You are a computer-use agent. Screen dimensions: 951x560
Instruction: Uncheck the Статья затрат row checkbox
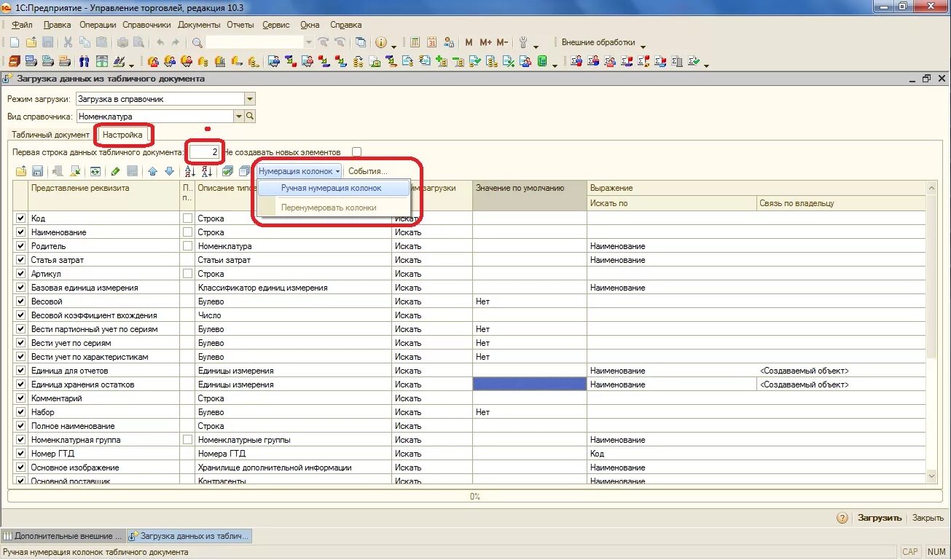click(x=20, y=259)
